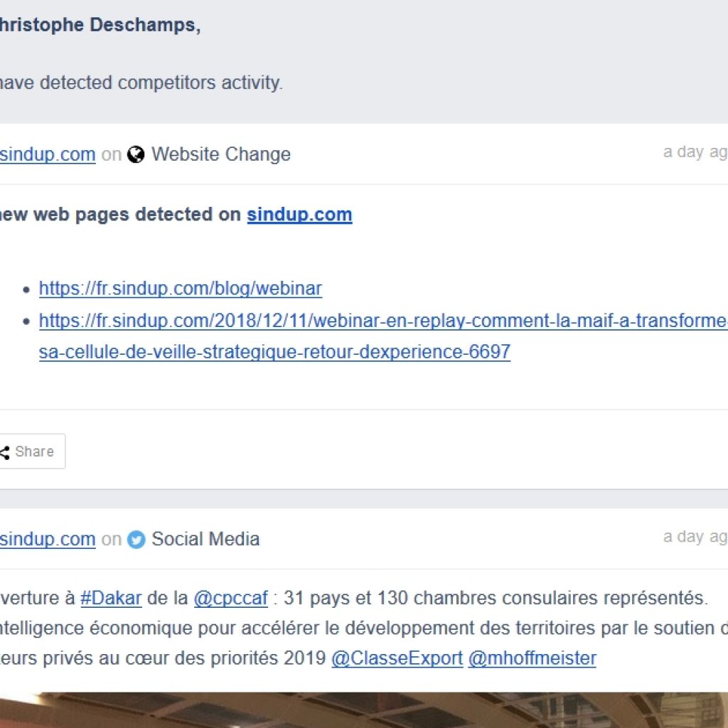Screen dimensions: 728x728
Task: Click the sa-cellule-de-veille-strategique link line
Action: pyautogui.click(x=274, y=352)
